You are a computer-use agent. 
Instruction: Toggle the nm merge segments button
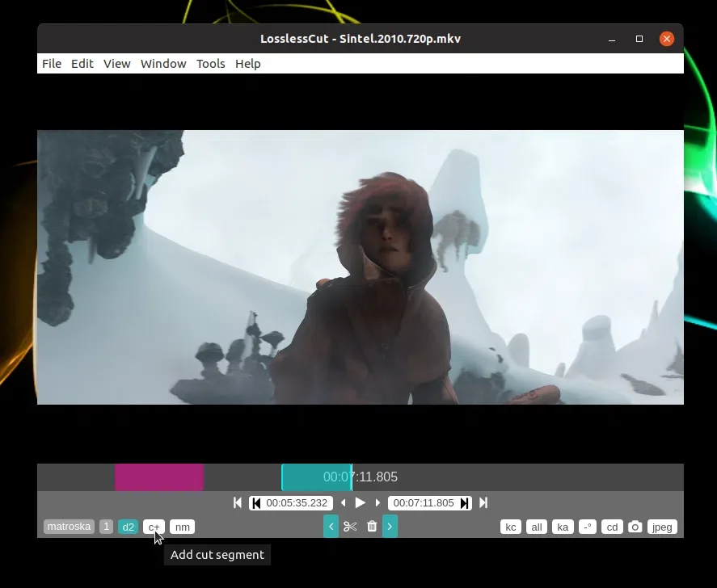182,527
